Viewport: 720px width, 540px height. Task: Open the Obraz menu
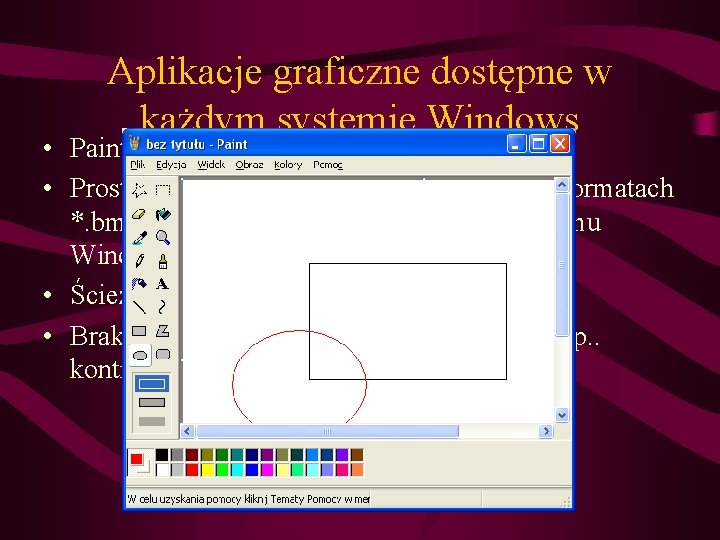[x=249, y=164]
